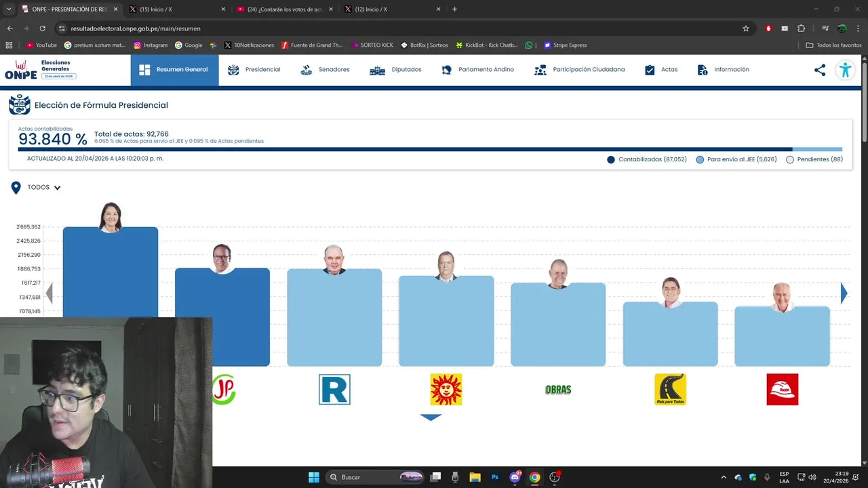Click the 'Total de actas: 92,766' text
Viewport: 868px width, 488px height.
[132, 134]
